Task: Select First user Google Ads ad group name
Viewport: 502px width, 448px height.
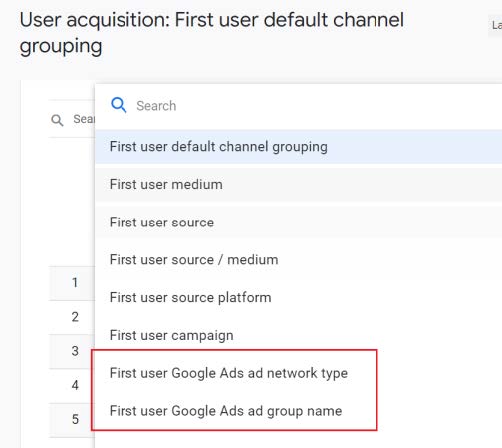Action: tap(299, 411)
